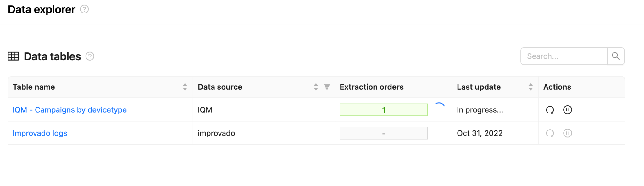Click the Extraction orders column header
Viewport: 644px width, 186px height.
(371, 87)
